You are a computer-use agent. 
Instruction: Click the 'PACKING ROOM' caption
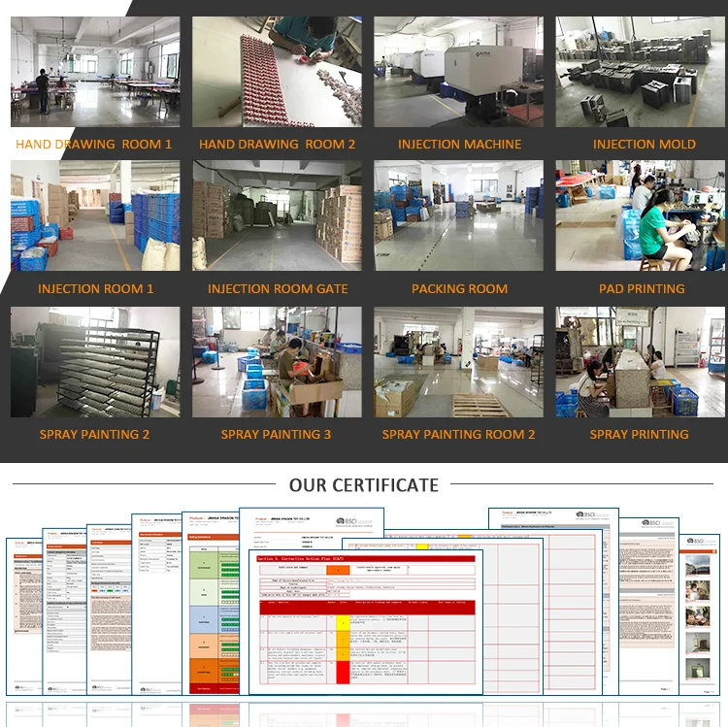coord(460,288)
